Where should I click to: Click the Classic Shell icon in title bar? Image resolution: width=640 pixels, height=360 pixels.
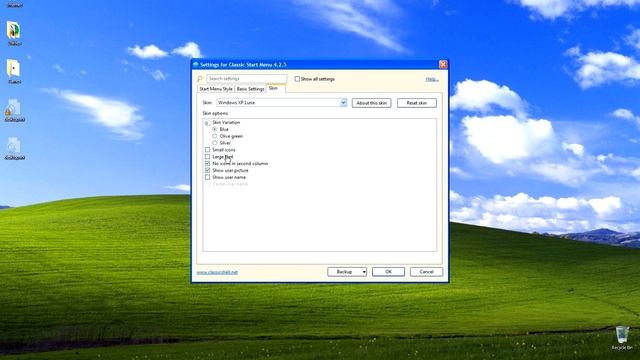[x=196, y=64]
